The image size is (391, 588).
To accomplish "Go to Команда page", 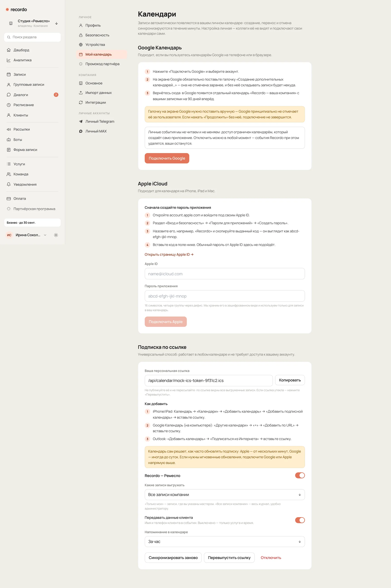I will tap(32, 174).
